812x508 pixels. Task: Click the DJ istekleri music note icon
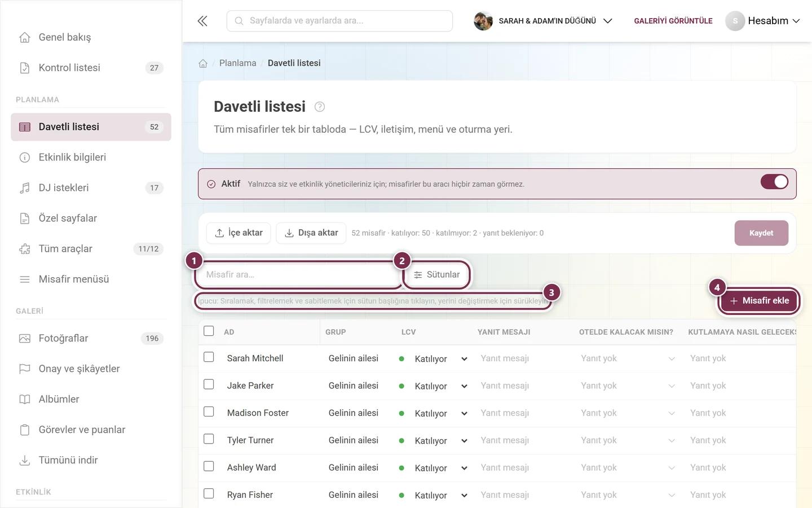pos(25,188)
